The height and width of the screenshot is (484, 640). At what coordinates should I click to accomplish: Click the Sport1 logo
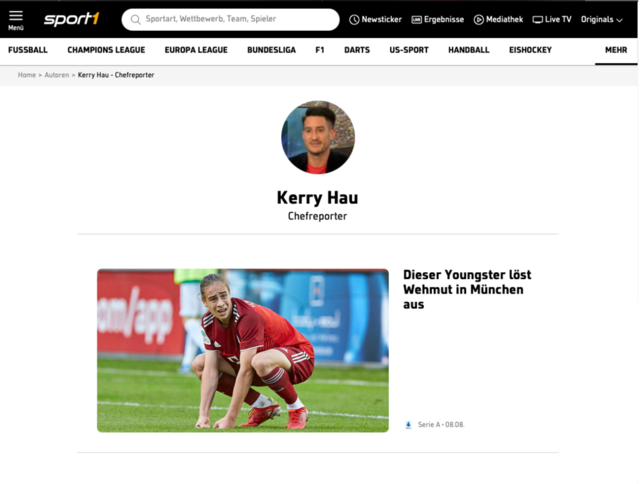pyautogui.click(x=71, y=19)
